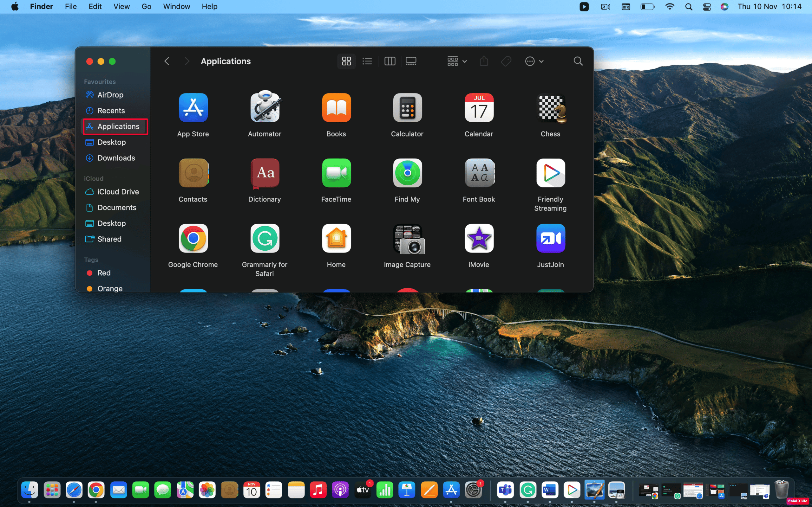Click the Go menu in menu bar
The image size is (812, 507).
[x=146, y=6]
